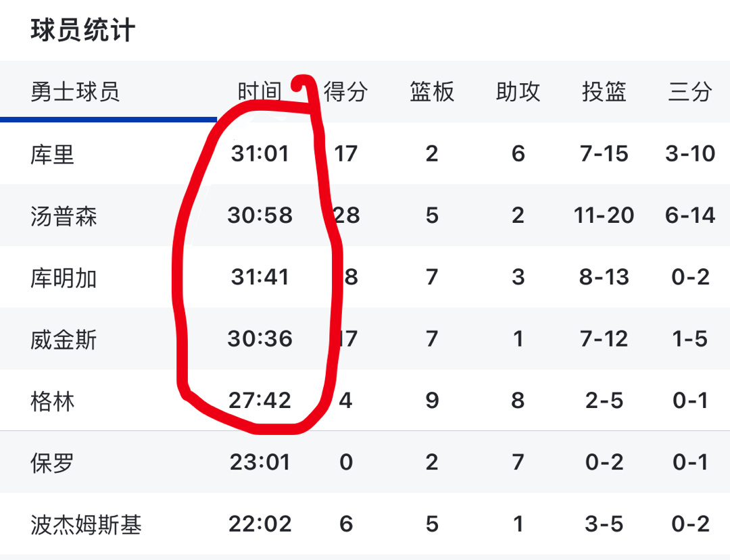730x560 pixels.
Task: Open 库明加's player profile
Action: pos(61,277)
